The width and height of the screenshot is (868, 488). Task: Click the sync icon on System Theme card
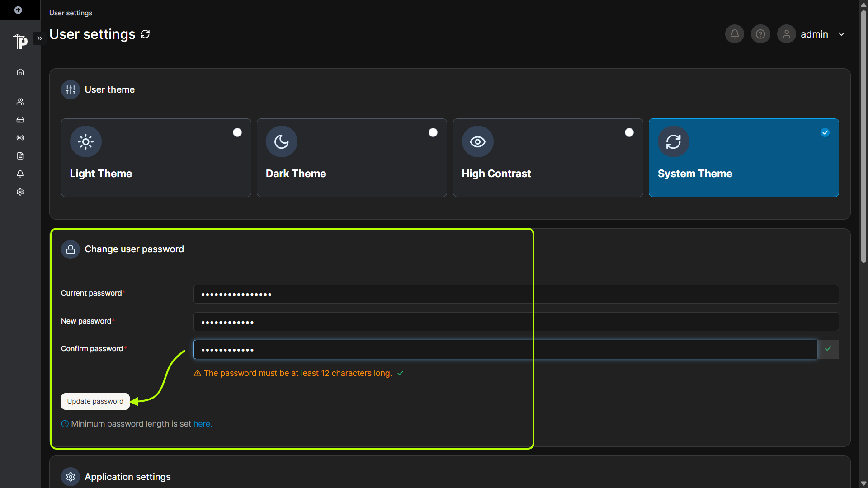click(674, 141)
